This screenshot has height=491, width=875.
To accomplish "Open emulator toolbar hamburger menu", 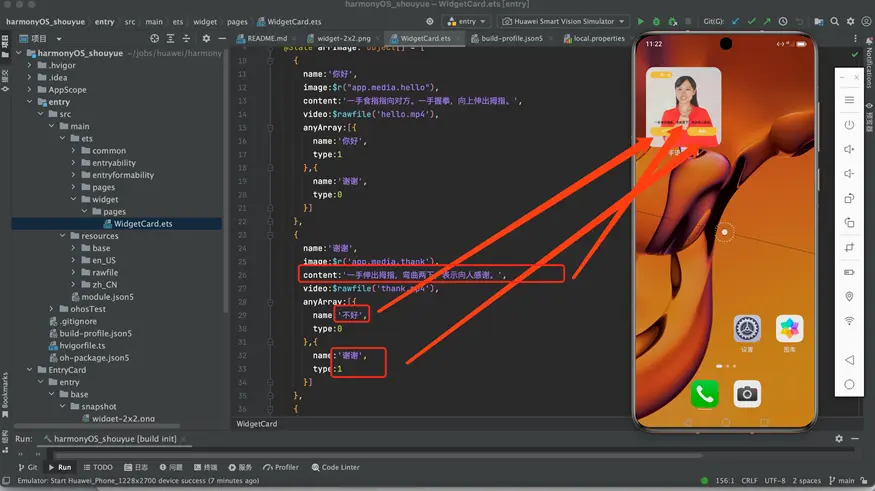I will 849,100.
